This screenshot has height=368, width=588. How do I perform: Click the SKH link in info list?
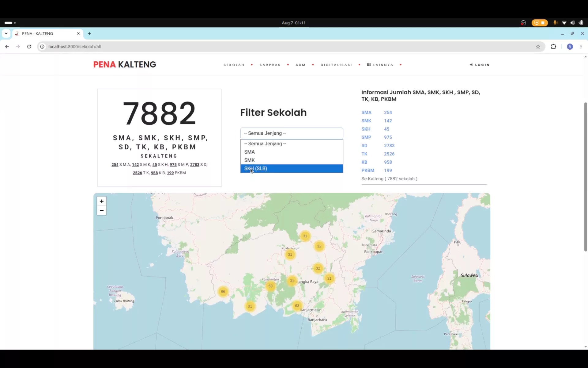366,129
